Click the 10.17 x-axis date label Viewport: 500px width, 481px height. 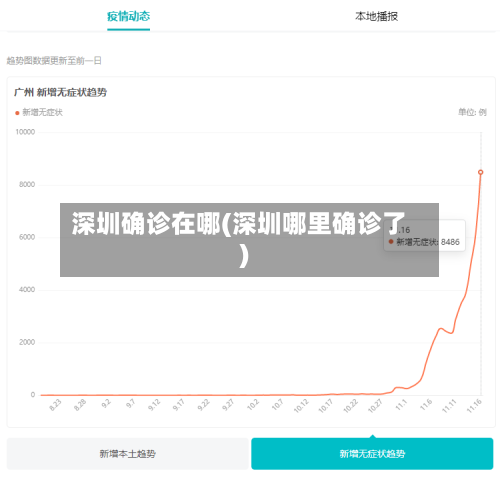[325, 406]
